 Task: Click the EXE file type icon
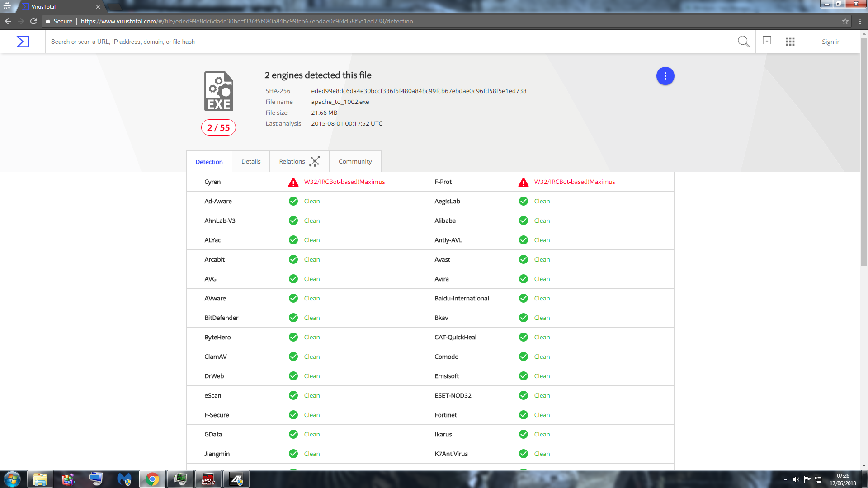pyautogui.click(x=219, y=91)
